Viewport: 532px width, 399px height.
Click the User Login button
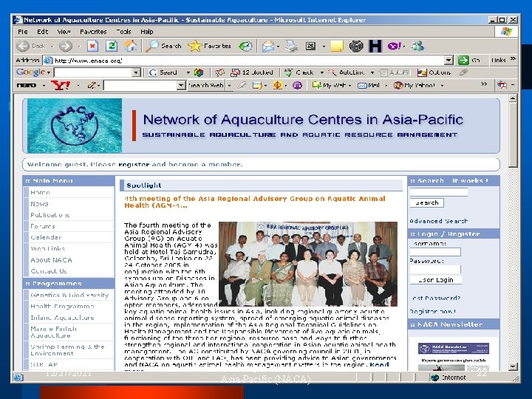pyautogui.click(x=436, y=280)
